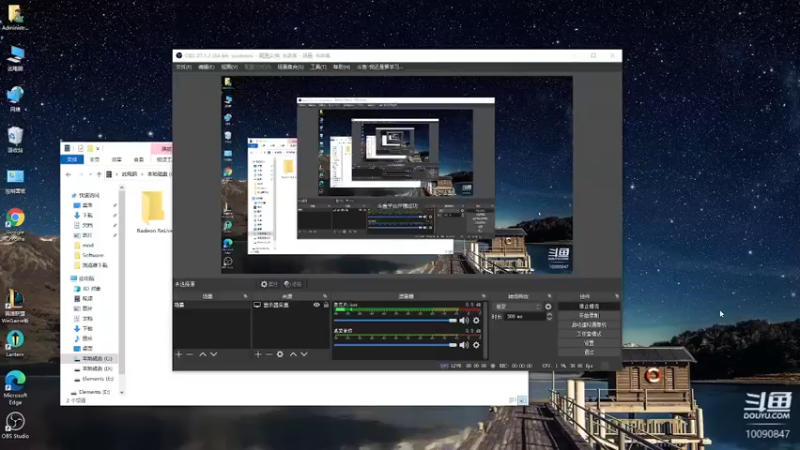Open OBS Tools menu

(318, 67)
